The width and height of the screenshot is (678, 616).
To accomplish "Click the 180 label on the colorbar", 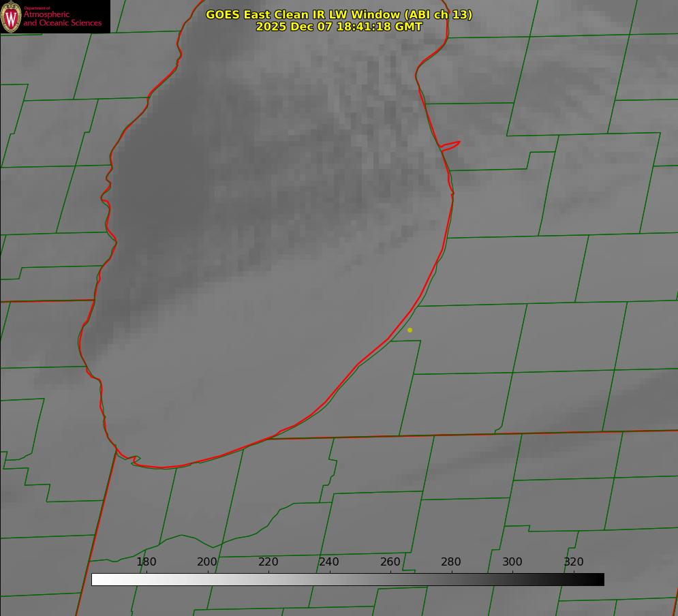I will click(147, 562).
